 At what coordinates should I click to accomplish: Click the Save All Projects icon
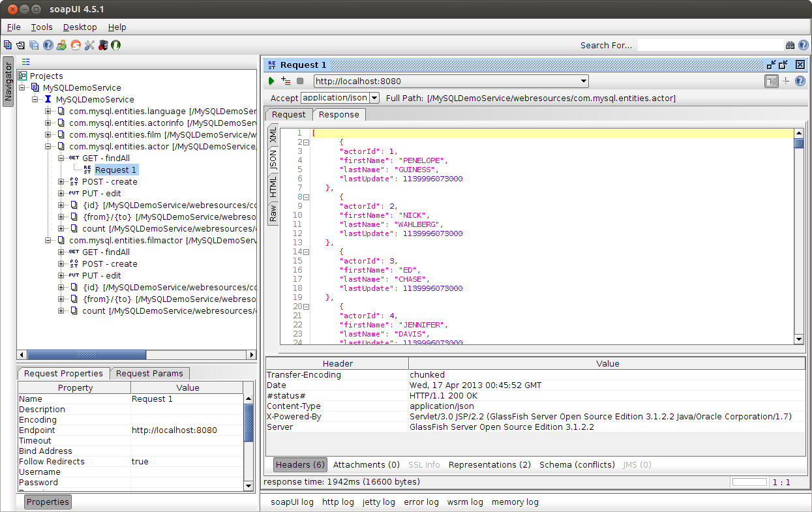(34, 45)
